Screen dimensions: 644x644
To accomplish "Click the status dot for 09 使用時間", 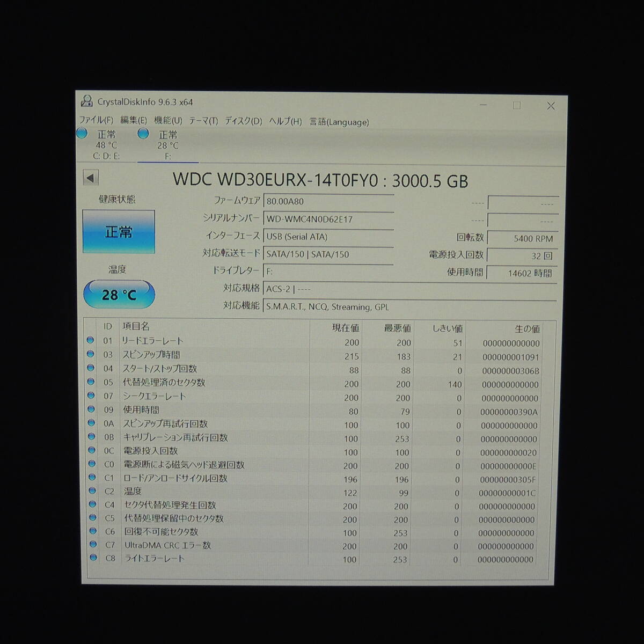I will pyautogui.click(x=91, y=409).
